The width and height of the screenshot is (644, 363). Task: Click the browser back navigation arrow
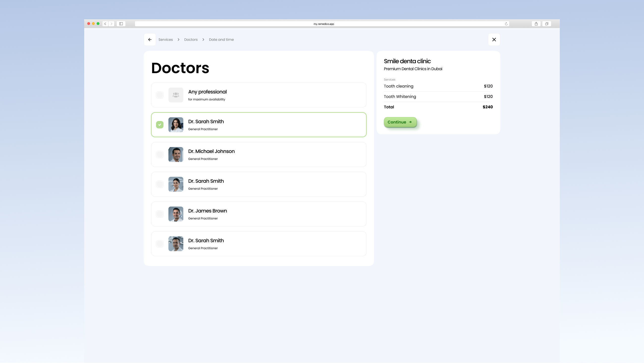(105, 24)
